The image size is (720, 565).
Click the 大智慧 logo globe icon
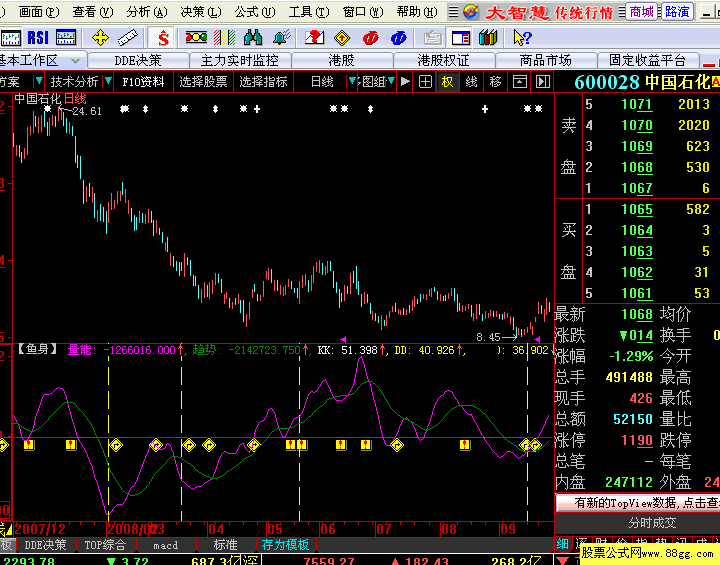click(x=471, y=11)
